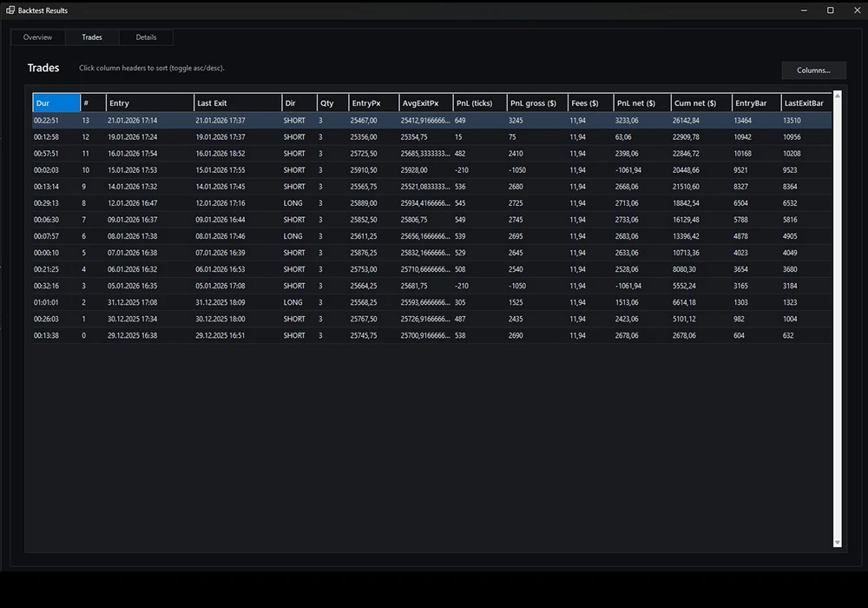Viewport: 868px width, 608px height.
Task: Click duration cell 01:01:01
Action: (46, 303)
